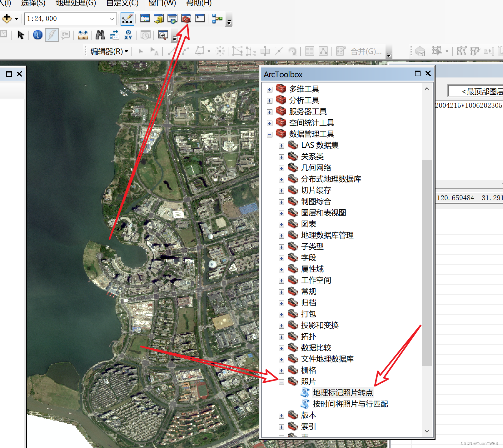Click the ArcToolbox scrollbar up arrow
Screen dimensions: 503x448
pos(427,89)
